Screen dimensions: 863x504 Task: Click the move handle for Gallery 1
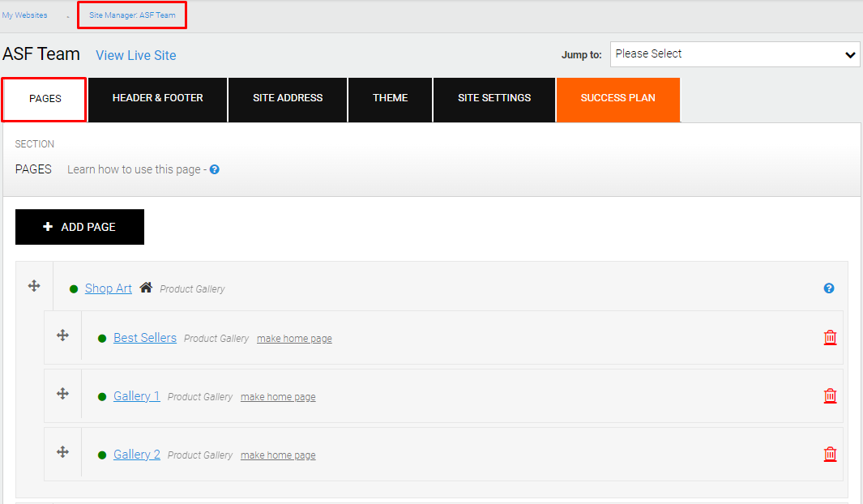[62, 394]
